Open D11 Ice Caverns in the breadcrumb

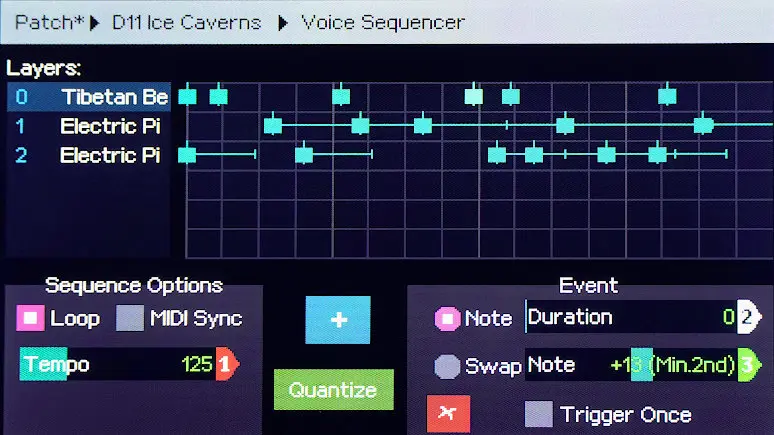pyautogui.click(x=186, y=23)
